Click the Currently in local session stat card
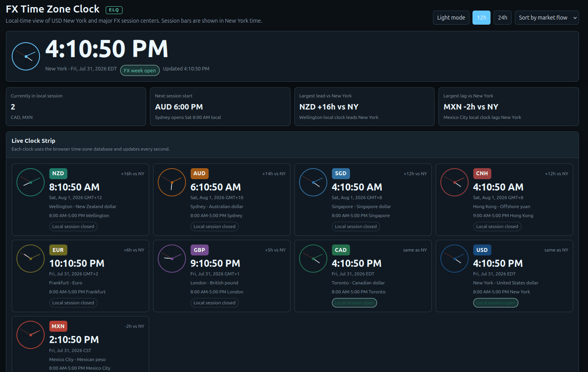Image resolution: width=588 pixels, height=372 pixels. click(76, 107)
